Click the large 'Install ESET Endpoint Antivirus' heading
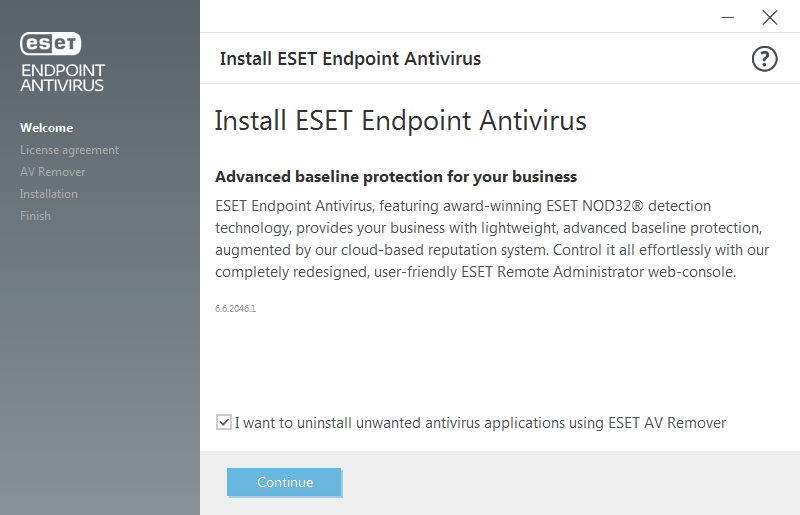Screen dimensions: 800x515 [400, 121]
